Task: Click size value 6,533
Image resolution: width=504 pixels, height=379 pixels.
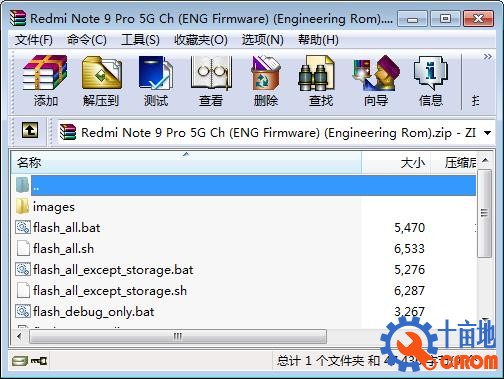Action: point(409,249)
